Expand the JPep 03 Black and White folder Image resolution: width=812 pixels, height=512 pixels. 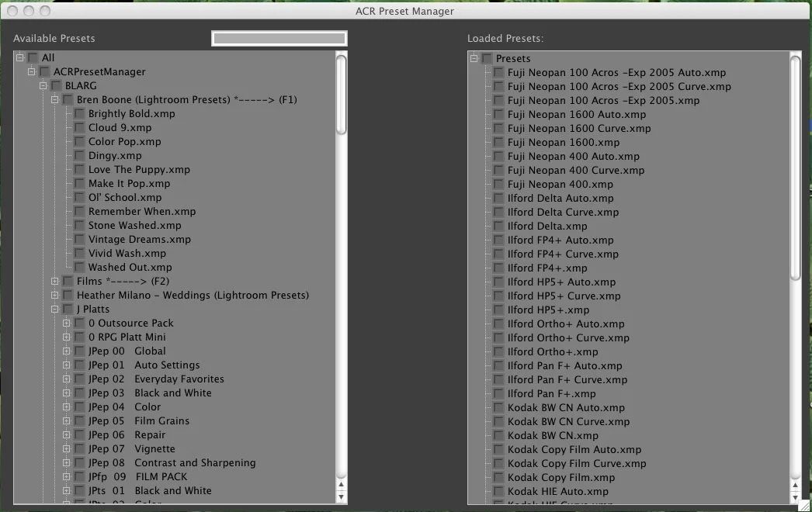click(66, 393)
